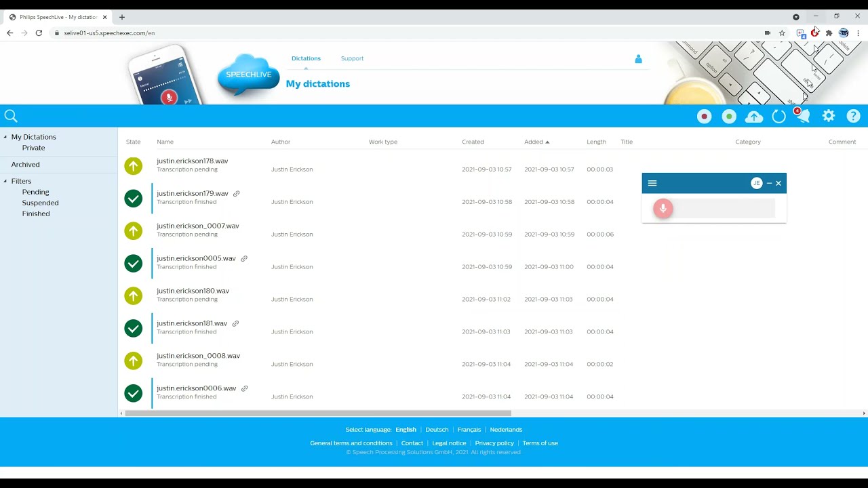Close the floating recorder widget
The height and width of the screenshot is (488, 868).
tap(778, 183)
